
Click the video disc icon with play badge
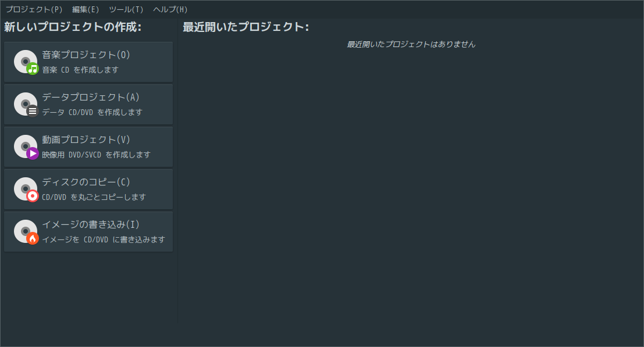pos(26,147)
